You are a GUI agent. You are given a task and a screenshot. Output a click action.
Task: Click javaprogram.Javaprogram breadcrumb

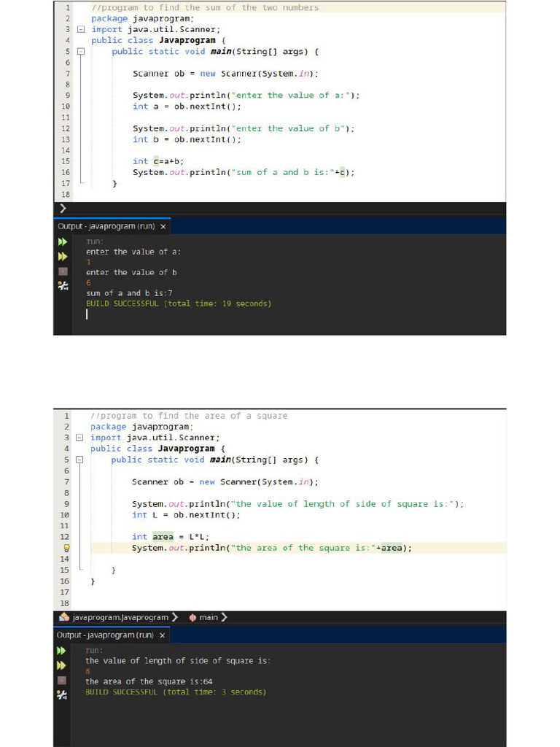pos(120,617)
